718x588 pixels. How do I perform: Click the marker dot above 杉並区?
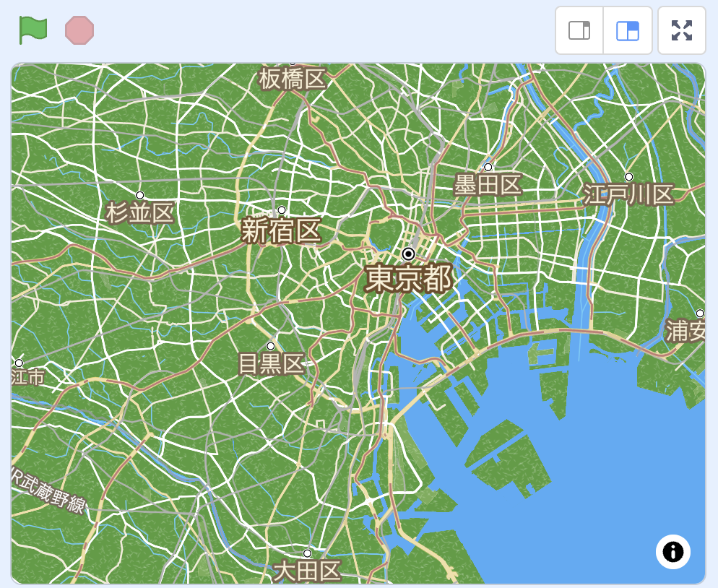140,195
